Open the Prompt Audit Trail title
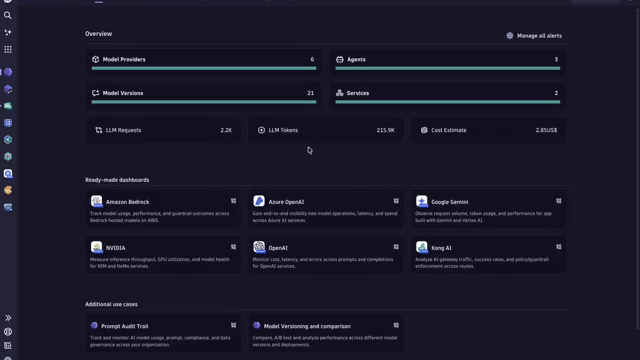This screenshot has height=360, width=640. click(124, 327)
